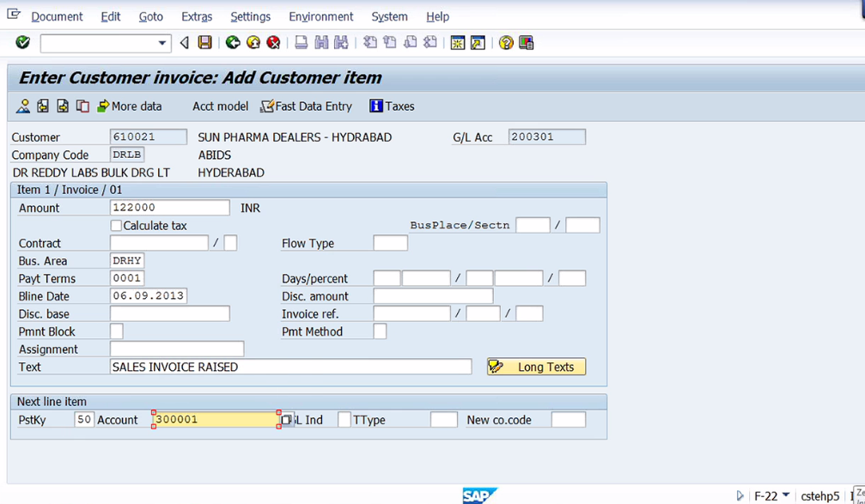Image resolution: width=865 pixels, height=504 pixels.
Task: Click the Flow Type input field
Action: click(391, 243)
